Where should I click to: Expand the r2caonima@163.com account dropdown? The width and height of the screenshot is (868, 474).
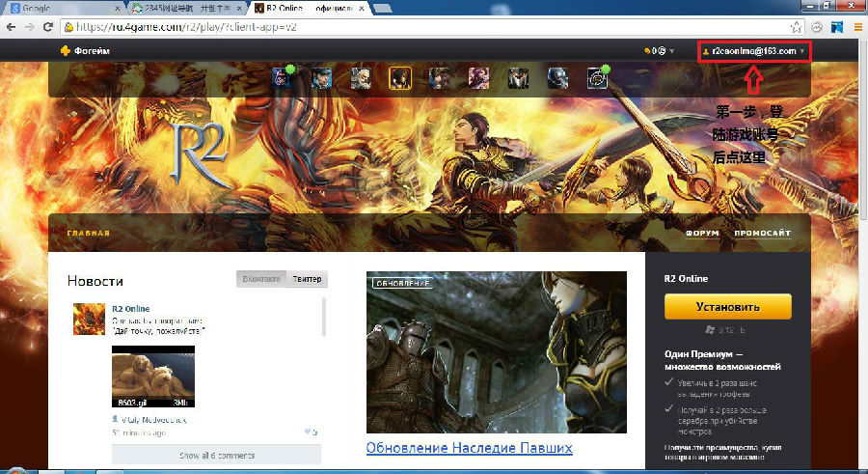[x=754, y=50]
